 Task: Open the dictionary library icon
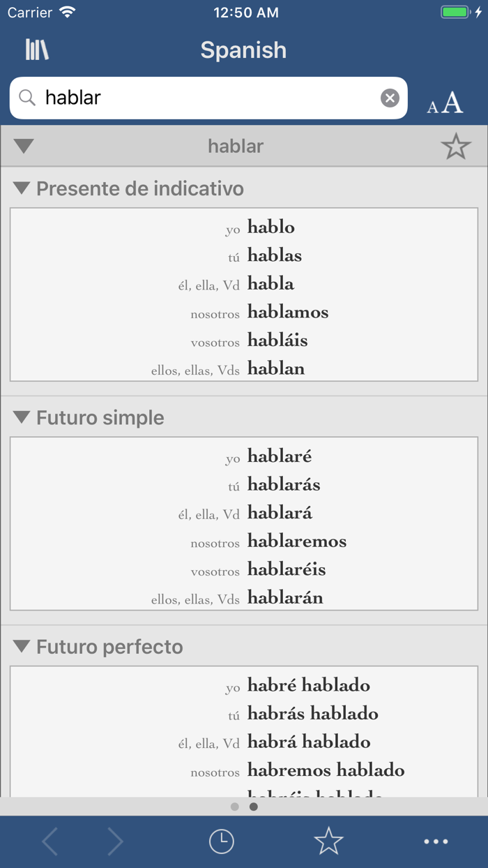(36, 50)
